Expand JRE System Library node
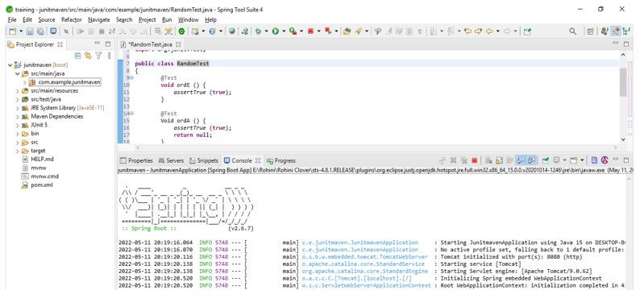 click(x=18, y=108)
